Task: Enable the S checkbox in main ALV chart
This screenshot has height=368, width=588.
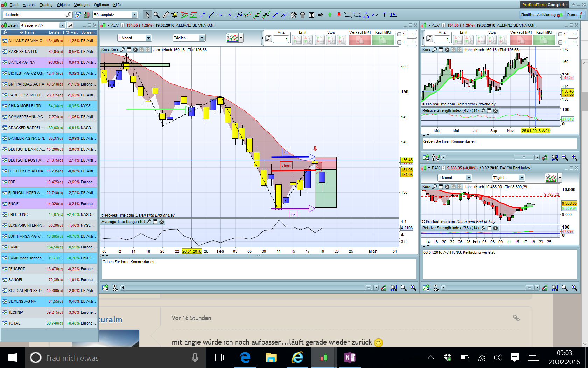Action: pos(399,34)
